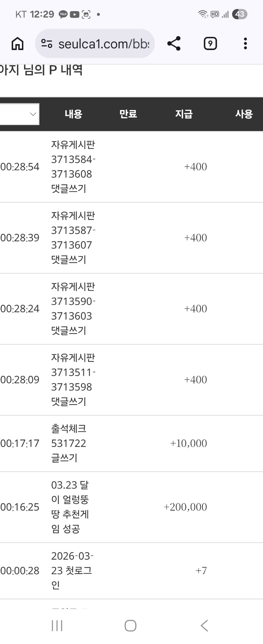
Task: Tap the YouTube notification icon in status bar
Action: (75, 14)
